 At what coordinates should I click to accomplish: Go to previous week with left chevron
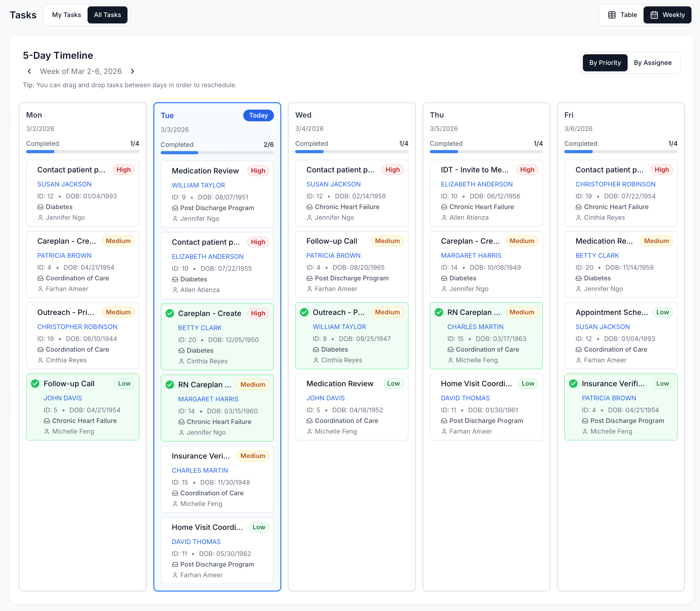click(x=30, y=71)
